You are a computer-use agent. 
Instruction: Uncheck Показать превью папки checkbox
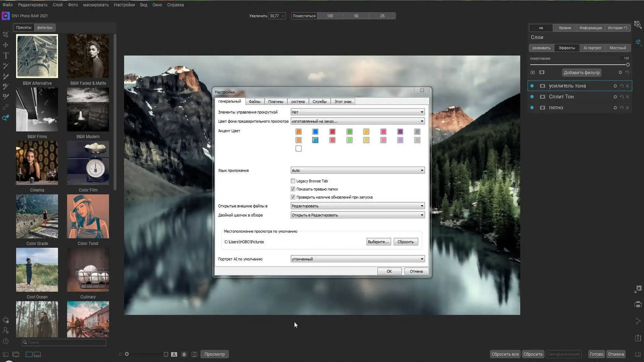293,189
